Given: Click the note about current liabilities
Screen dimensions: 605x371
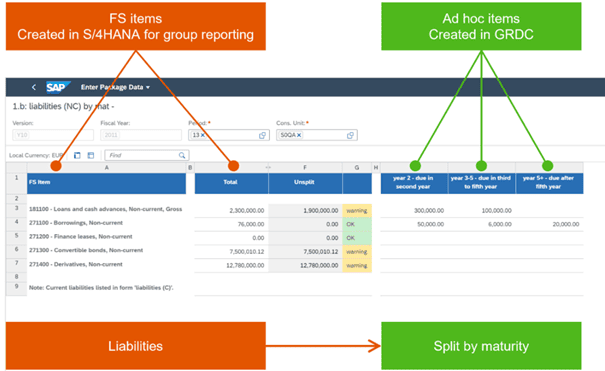Looking at the screenshot, I should tap(101, 288).
